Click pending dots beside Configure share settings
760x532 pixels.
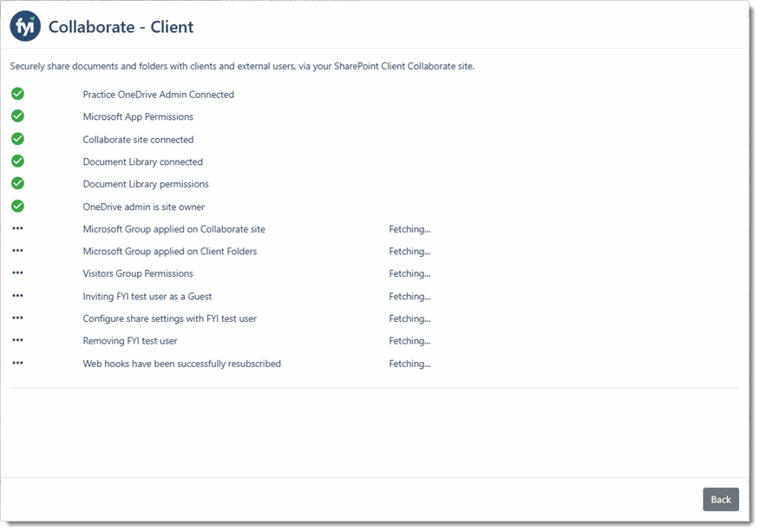coord(18,319)
